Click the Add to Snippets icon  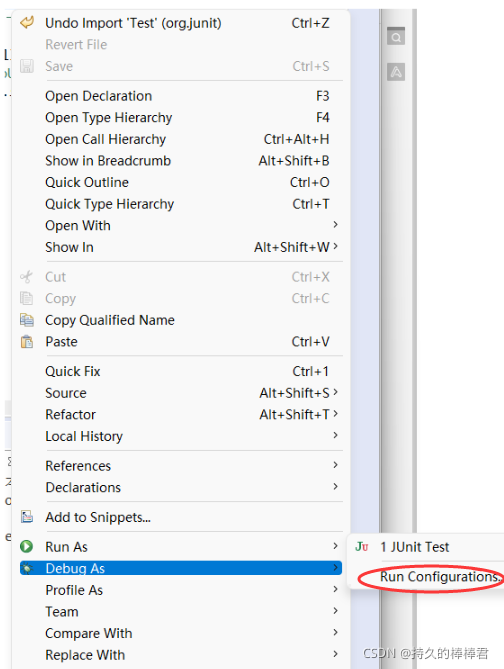(27, 517)
